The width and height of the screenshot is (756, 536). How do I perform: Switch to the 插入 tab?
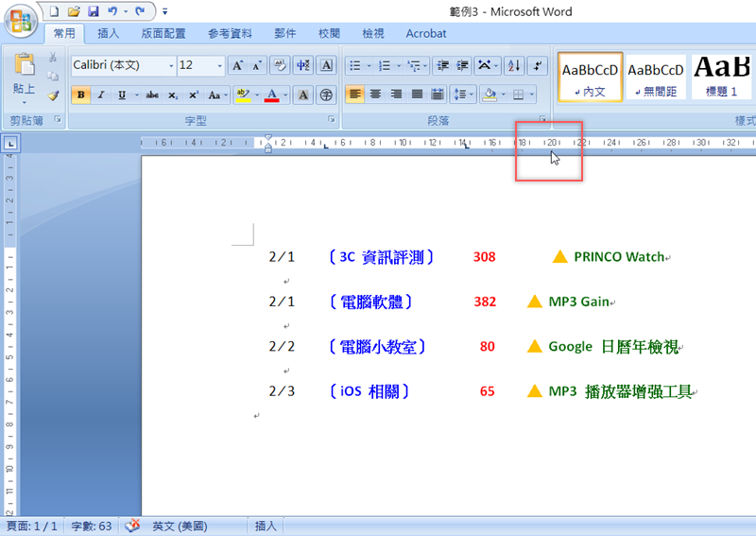coord(108,33)
